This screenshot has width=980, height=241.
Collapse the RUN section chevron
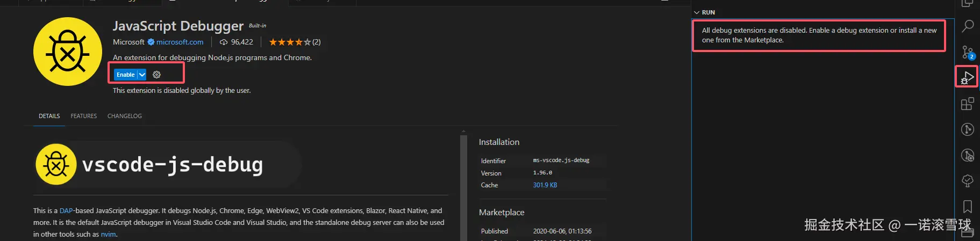(697, 12)
